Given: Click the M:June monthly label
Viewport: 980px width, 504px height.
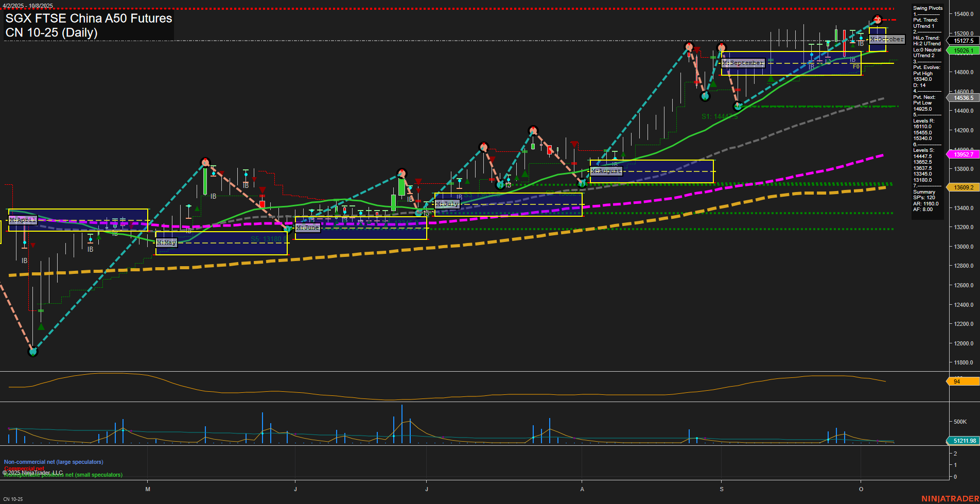Looking at the screenshot, I should (307, 227).
